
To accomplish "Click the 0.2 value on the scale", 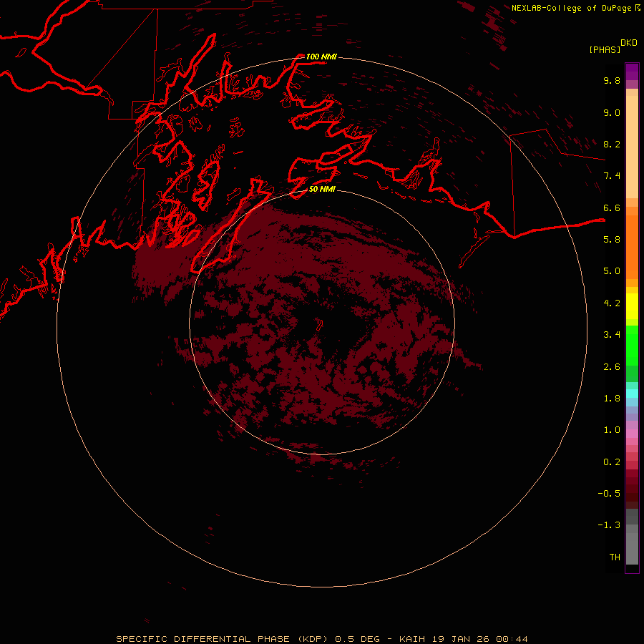I will pos(612,462).
